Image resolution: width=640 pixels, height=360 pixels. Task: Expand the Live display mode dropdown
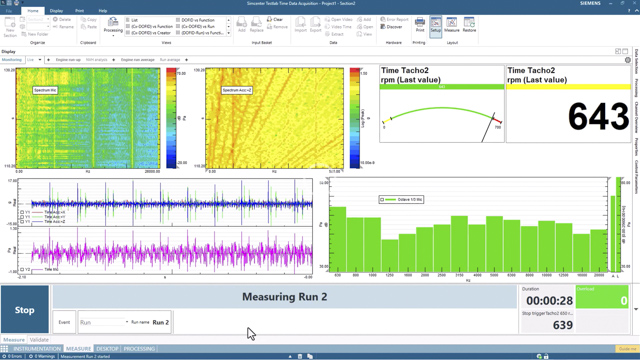coord(40,60)
